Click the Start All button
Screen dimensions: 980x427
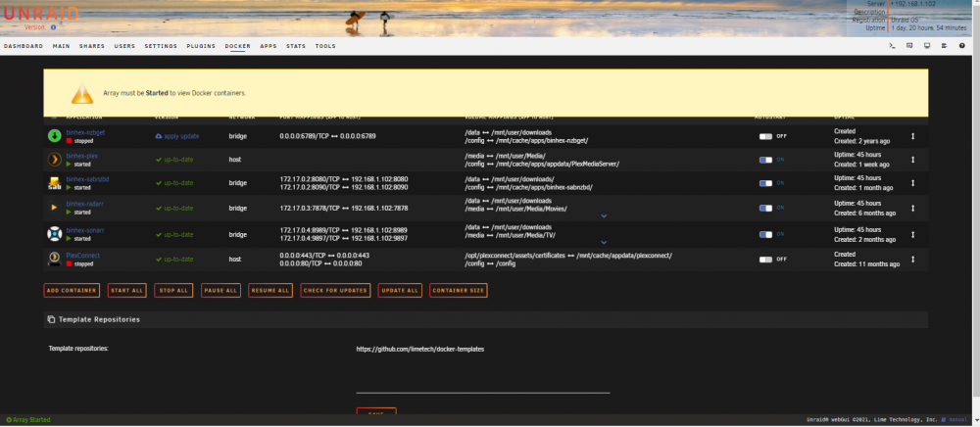126,290
